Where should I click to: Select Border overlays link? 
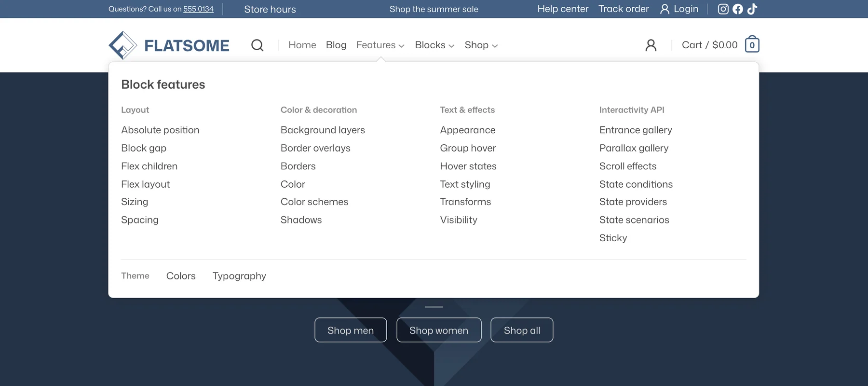tap(315, 148)
